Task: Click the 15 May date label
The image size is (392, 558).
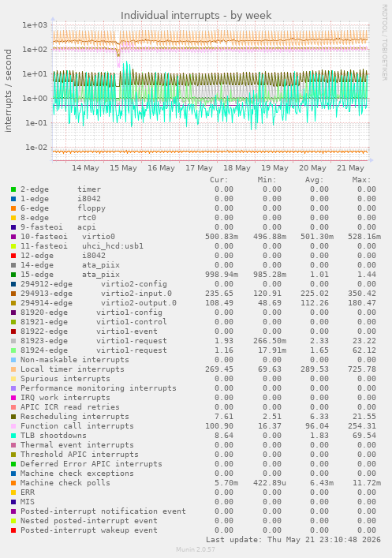Action: pos(123,168)
